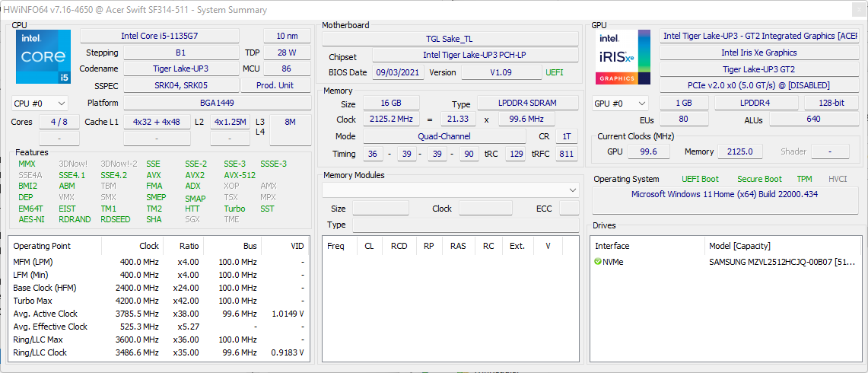Click the GPU current clock 99.6 value

tap(647, 151)
